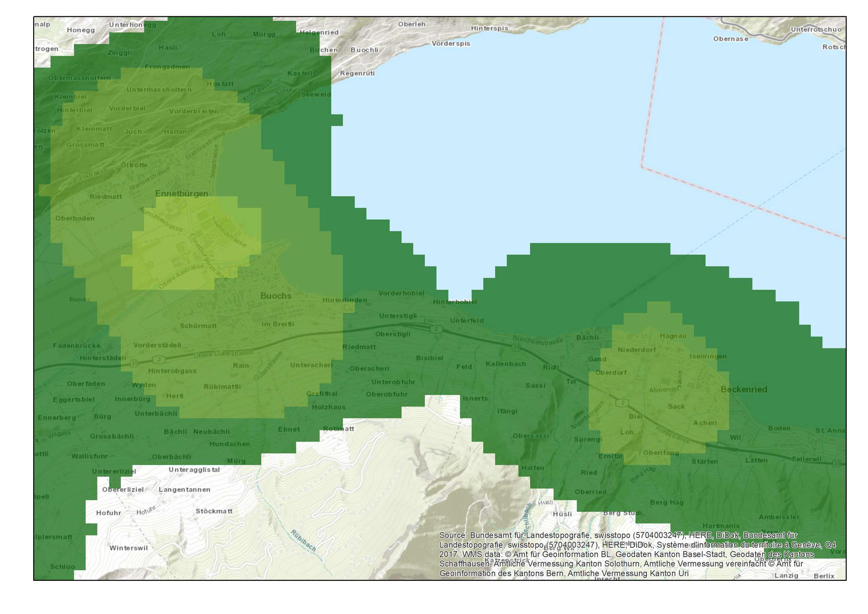868x614 pixels.
Task: Click route 2 shield near Sack
Action: (623, 403)
